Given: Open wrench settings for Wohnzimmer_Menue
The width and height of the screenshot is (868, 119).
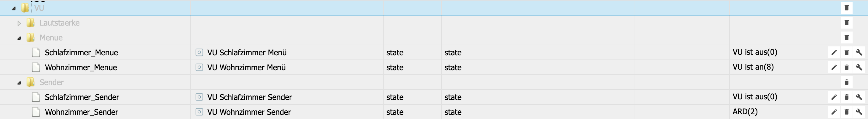Looking at the screenshot, I should point(859,67).
